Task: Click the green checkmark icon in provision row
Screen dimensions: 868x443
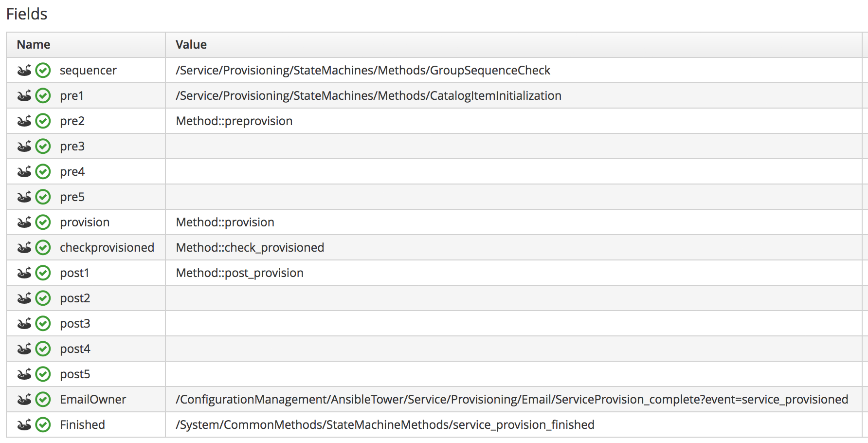Action: click(x=43, y=222)
